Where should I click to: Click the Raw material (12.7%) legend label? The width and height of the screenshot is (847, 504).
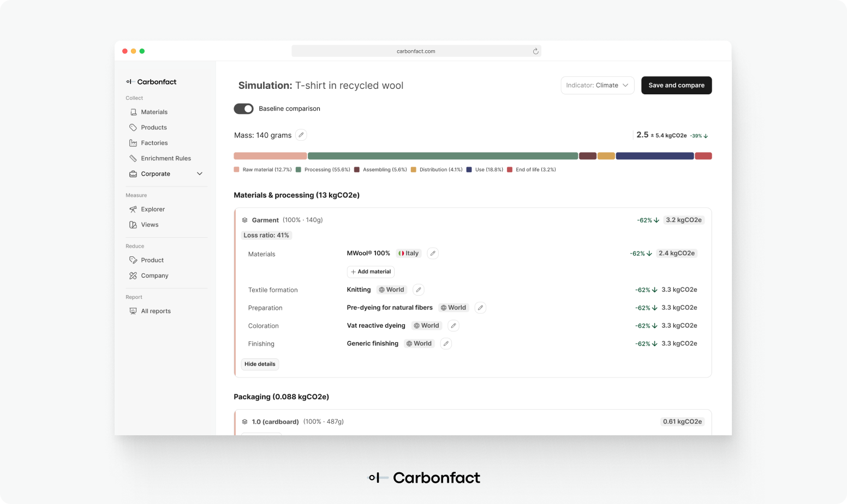tap(267, 170)
